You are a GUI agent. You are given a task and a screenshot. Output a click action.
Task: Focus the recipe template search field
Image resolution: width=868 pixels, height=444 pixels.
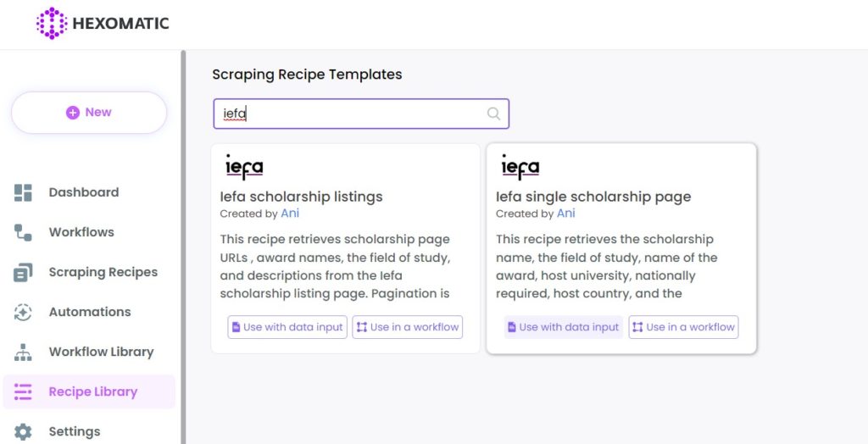pos(361,114)
